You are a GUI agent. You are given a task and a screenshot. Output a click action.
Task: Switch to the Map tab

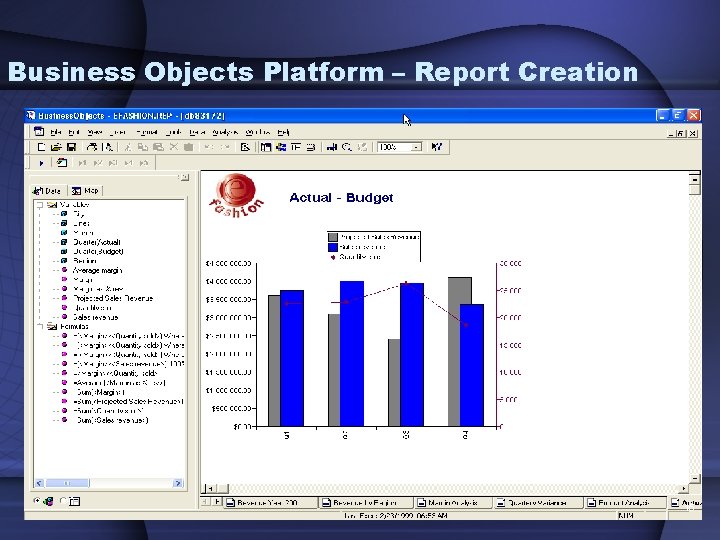click(x=85, y=191)
